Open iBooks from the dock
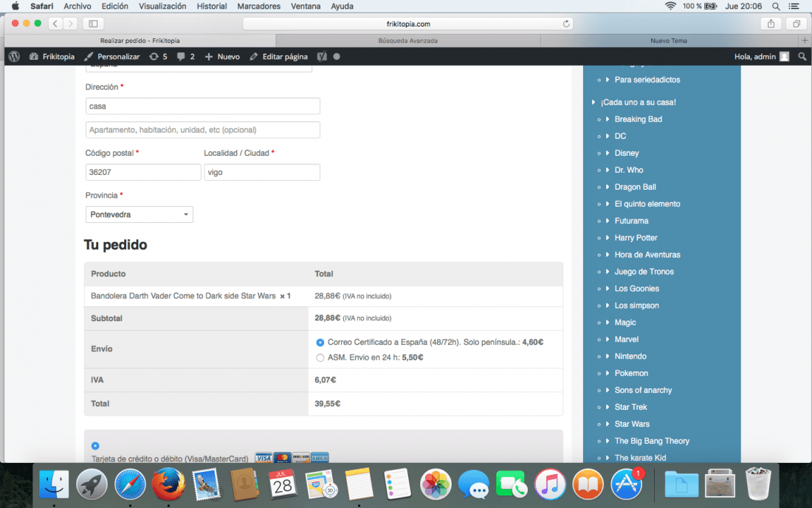 pyautogui.click(x=588, y=484)
